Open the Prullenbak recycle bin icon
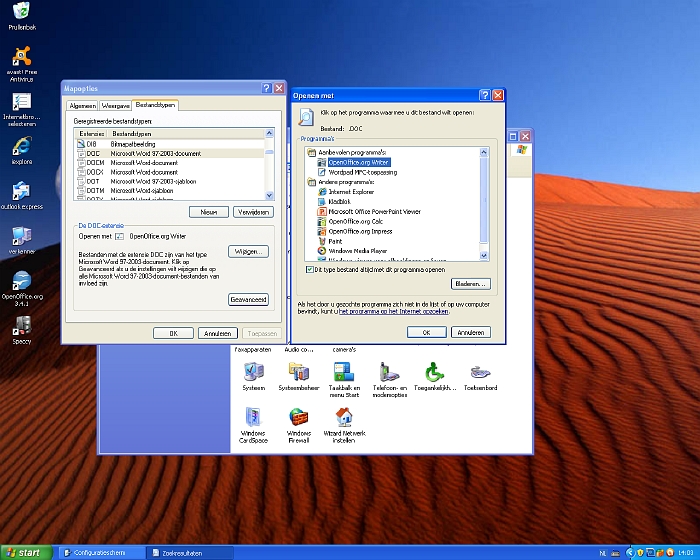 (21, 16)
